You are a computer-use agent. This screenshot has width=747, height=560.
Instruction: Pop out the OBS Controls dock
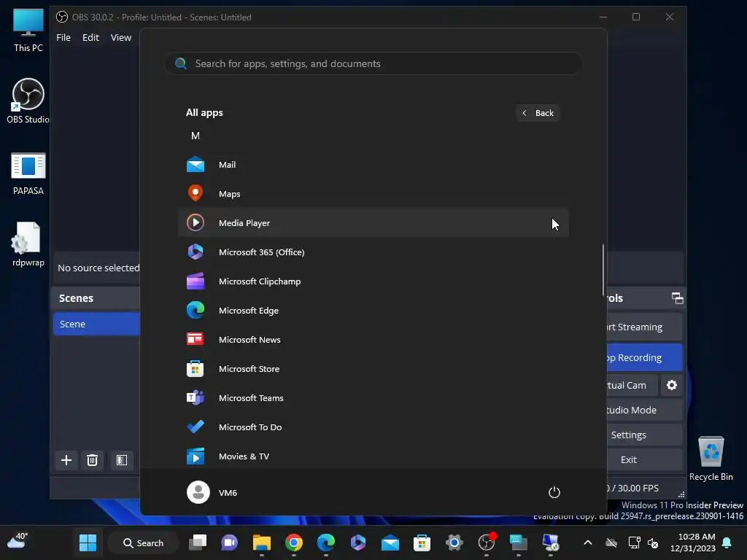click(x=677, y=298)
